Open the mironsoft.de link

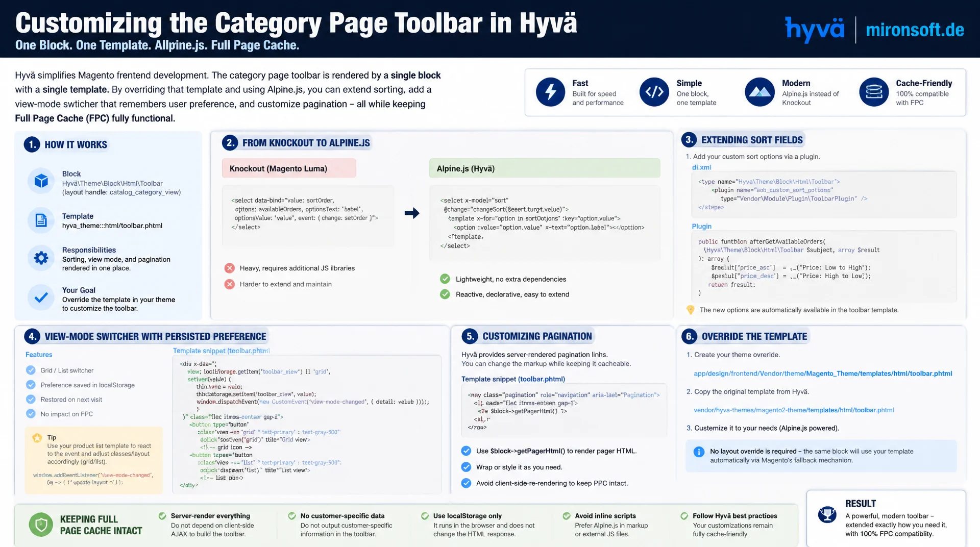[915, 30]
